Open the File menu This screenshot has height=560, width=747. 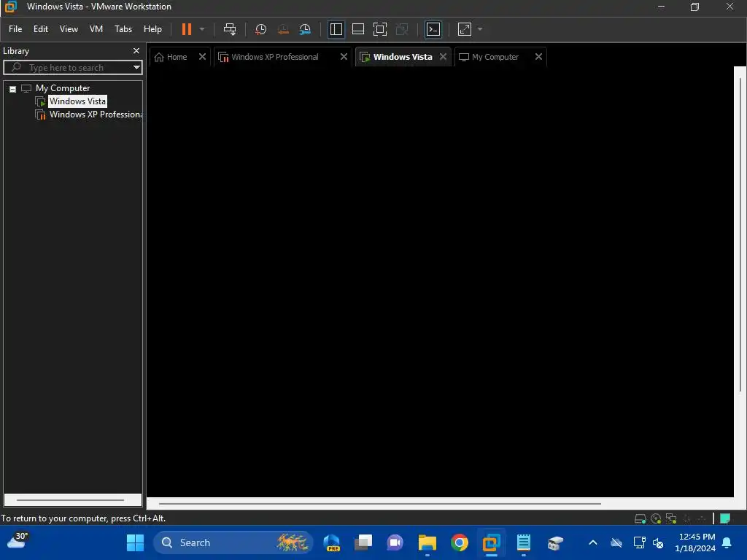15,29
